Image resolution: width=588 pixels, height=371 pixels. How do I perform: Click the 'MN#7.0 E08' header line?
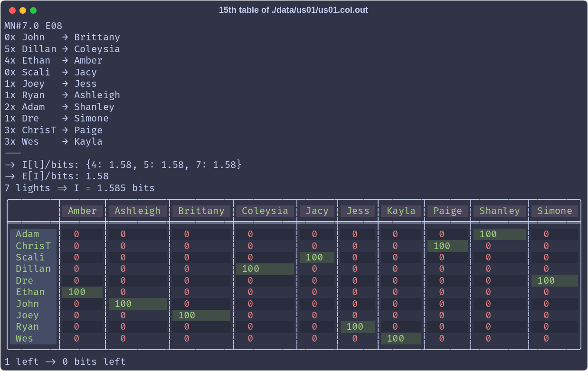click(33, 26)
